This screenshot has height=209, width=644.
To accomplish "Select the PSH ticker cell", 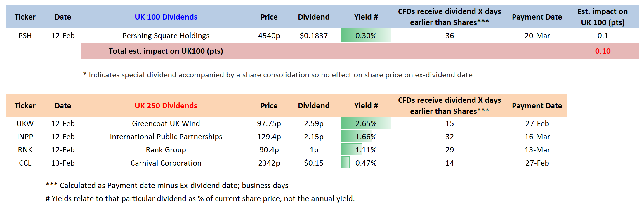I will (x=25, y=36).
